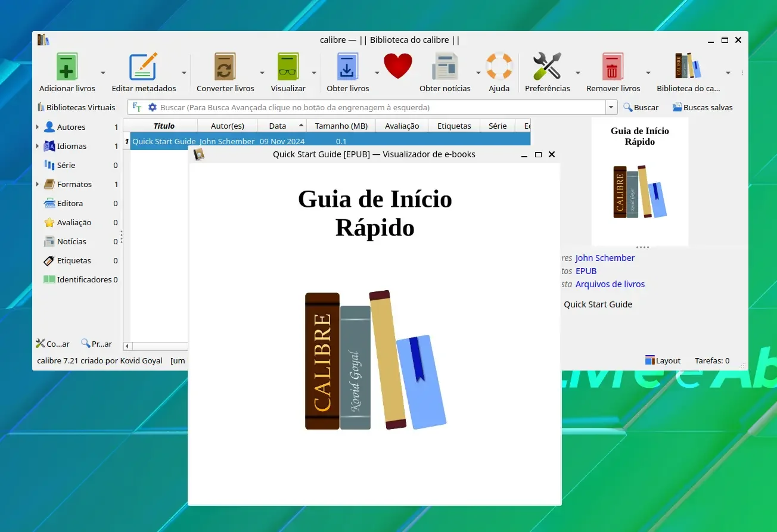Image resolution: width=777 pixels, height=532 pixels.
Task: Open the search history dropdown arrow
Action: tap(611, 107)
